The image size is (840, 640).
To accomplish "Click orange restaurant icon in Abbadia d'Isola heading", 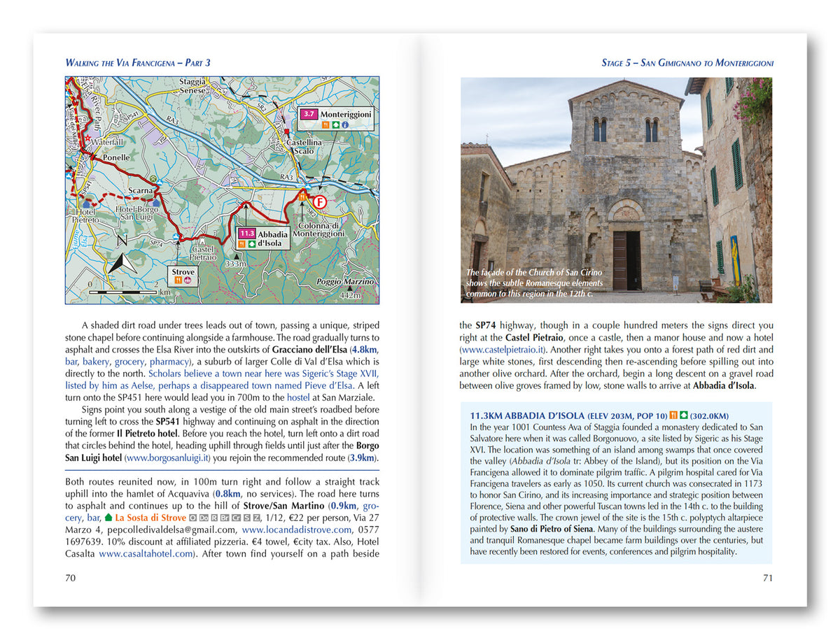I will [673, 415].
